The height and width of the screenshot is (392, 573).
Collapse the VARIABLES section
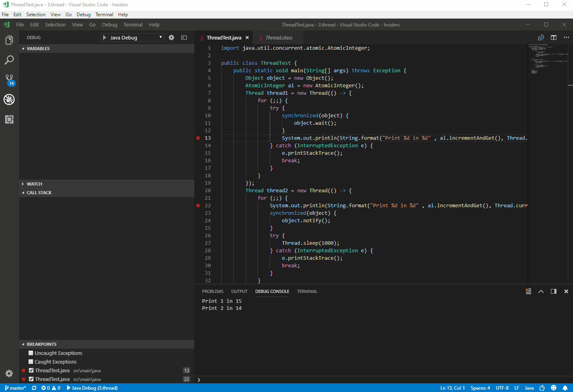pyautogui.click(x=36, y=48)
